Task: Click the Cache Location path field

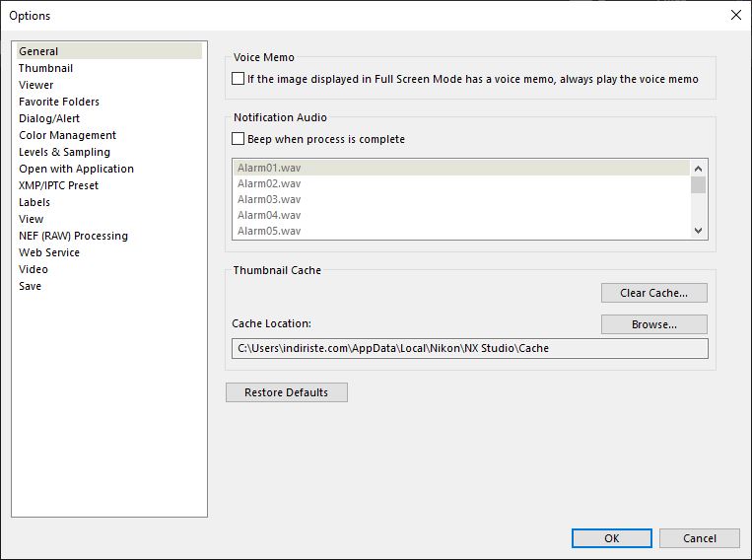Action: [470, 348]
